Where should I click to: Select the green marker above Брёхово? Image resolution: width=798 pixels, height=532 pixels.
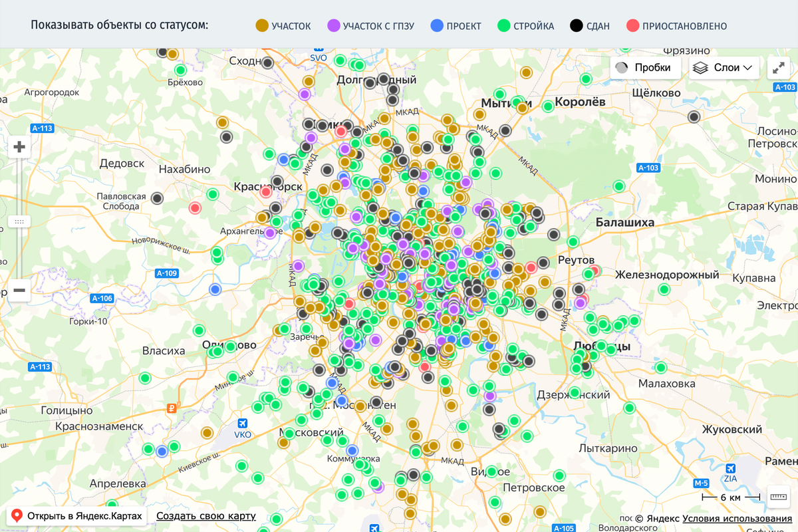point(180,70)
